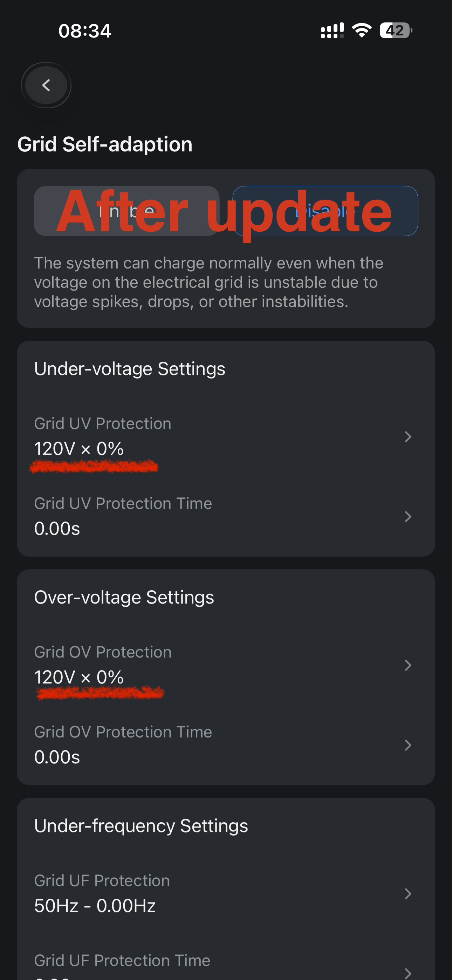Open Grid UV Protection Time via chevron
Image resolution: width=452 pixels, height=980 pixels.
coord(408,516)
